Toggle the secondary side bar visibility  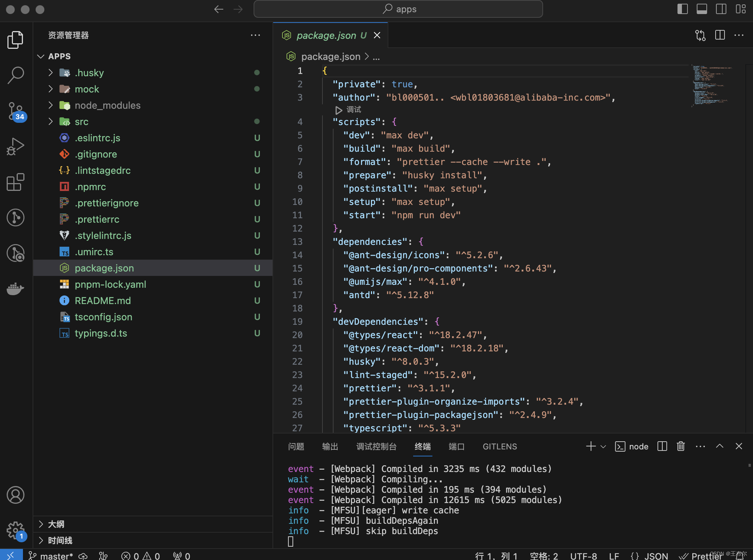[721, 9]
